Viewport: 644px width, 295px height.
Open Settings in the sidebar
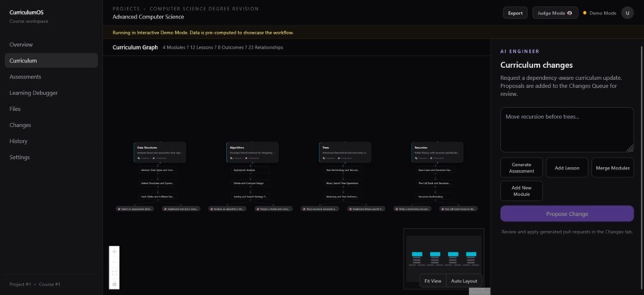click(x=51, y=157)
